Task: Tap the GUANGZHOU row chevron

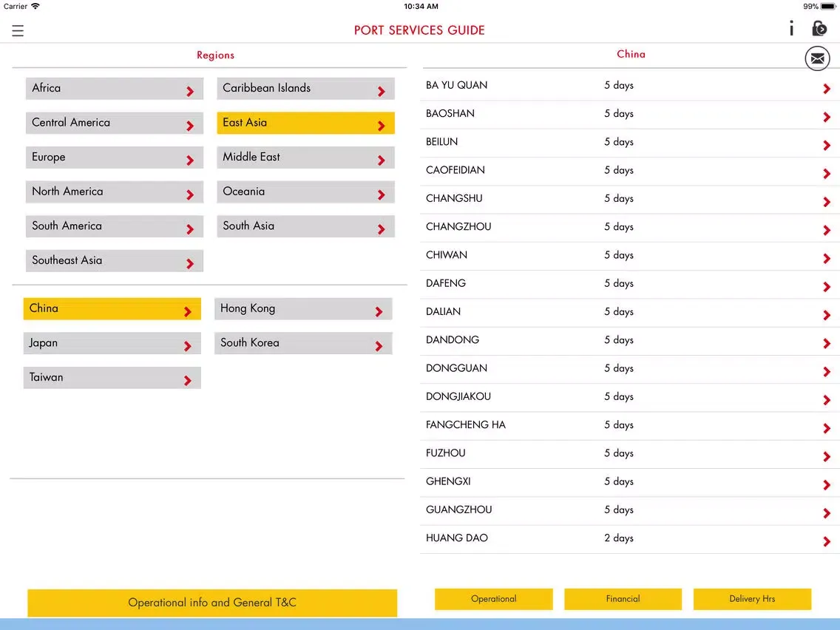Action: (827, 513)
